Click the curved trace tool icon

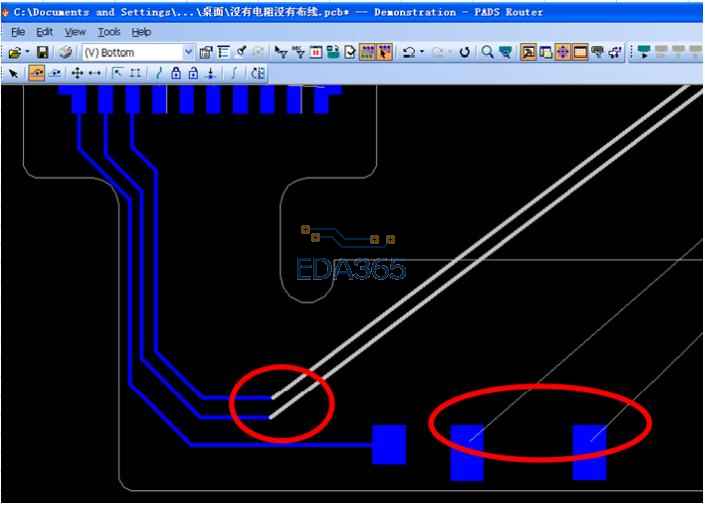[234, 73]
